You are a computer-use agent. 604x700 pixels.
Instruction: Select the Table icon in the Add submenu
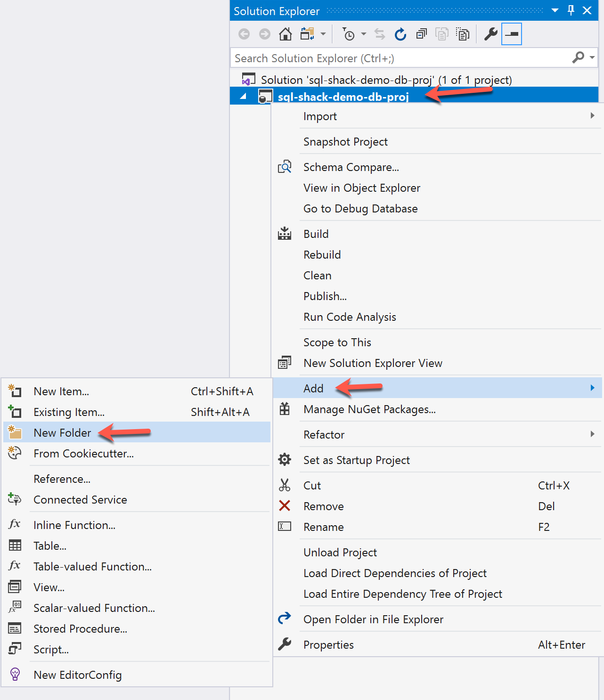click(x=15, y=545)
